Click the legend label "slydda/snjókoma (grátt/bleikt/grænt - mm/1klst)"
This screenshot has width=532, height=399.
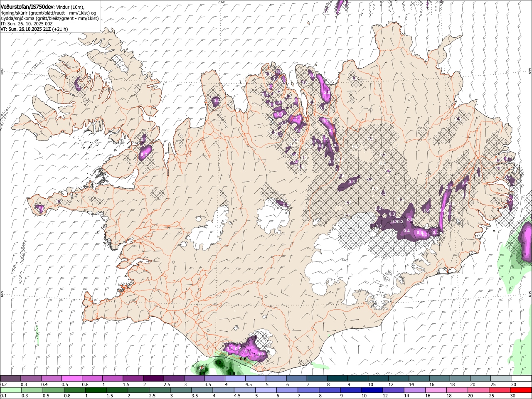click(49, 18)
